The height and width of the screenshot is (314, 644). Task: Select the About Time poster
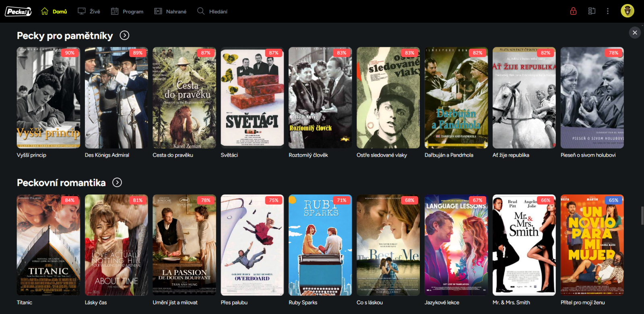(x=116, y=245)
